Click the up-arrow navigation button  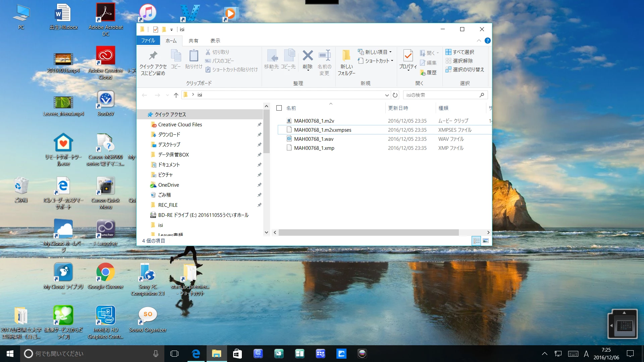tap(176, 95)
